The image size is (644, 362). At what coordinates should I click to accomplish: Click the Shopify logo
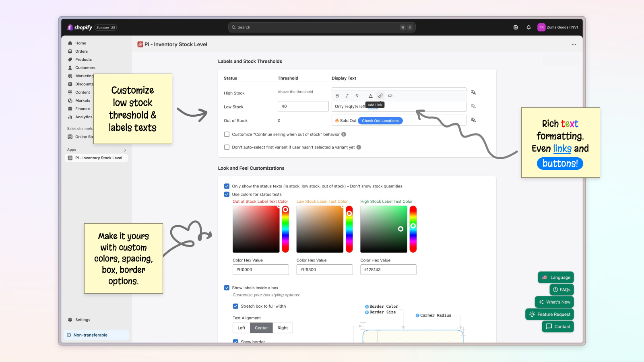coord(80,27)
